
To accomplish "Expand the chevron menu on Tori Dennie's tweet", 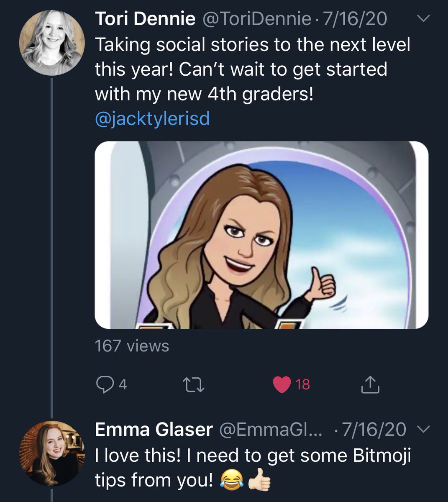I will pos(424,19).
